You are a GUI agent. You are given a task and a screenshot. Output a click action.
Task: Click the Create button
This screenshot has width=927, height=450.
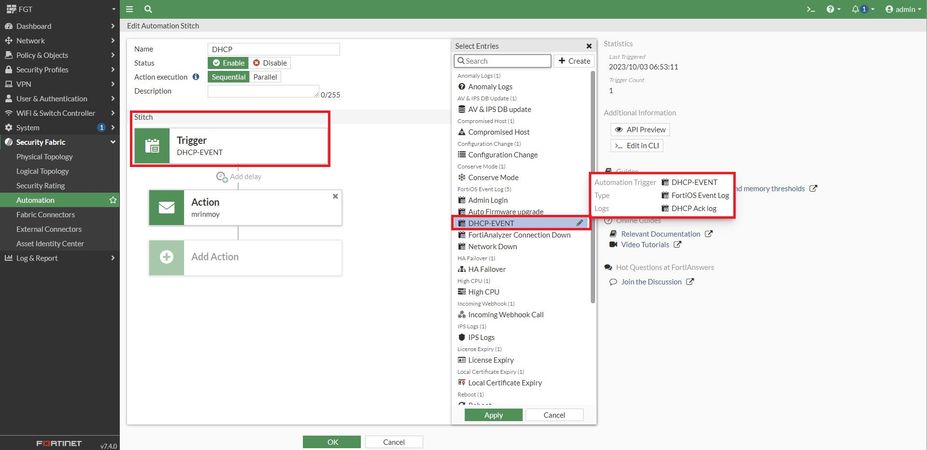pos(573,61)
